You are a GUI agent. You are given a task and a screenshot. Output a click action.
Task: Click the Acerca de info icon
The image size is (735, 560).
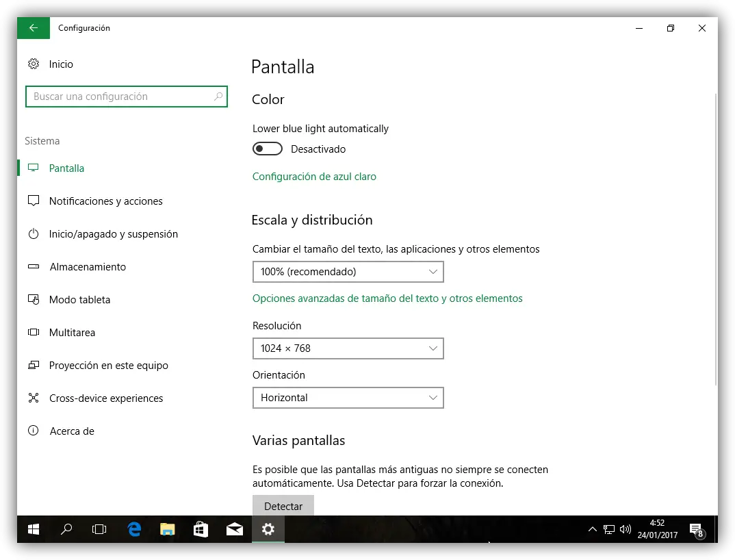click(34, 431)
